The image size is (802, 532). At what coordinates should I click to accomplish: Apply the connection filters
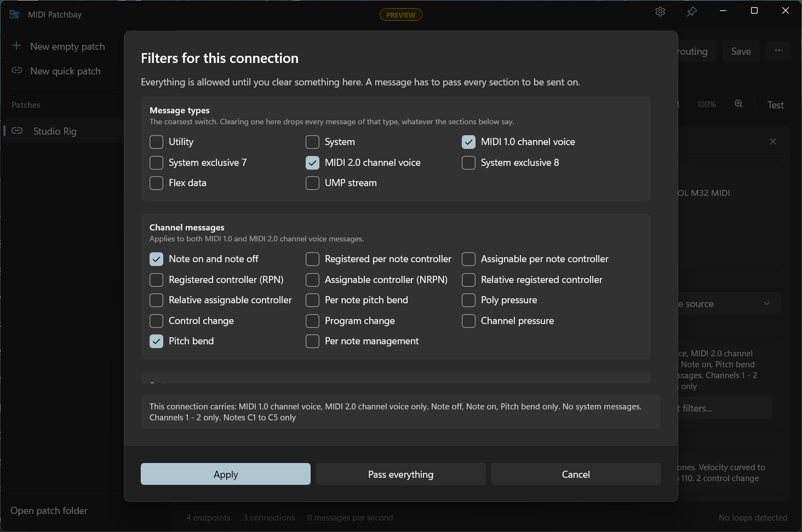click(x=226, y=474)
